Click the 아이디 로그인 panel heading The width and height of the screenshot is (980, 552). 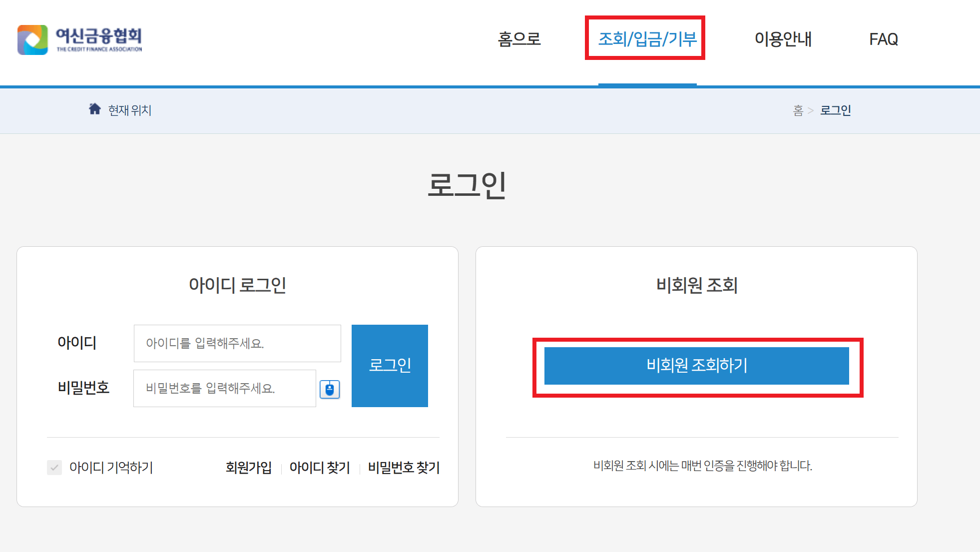click(237, 285)
